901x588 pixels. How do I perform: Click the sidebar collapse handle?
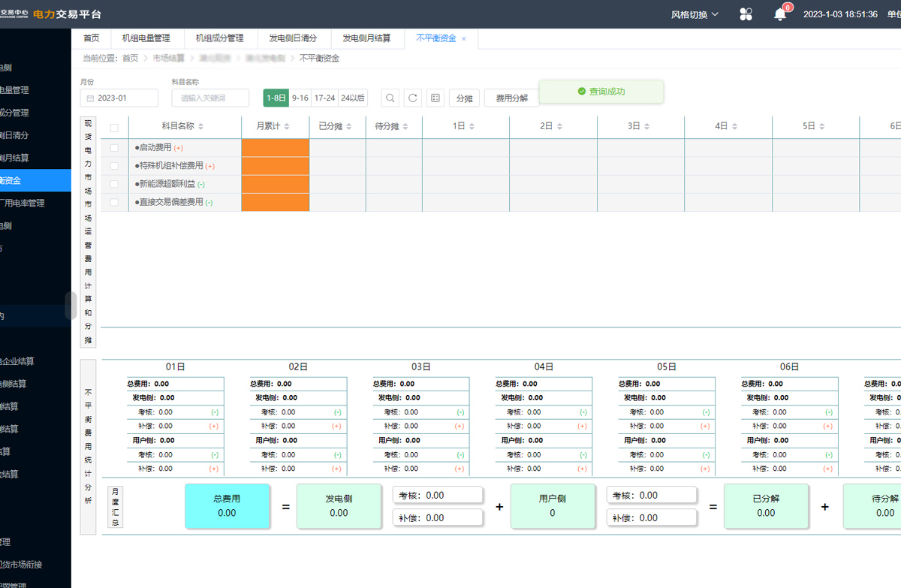71,306
